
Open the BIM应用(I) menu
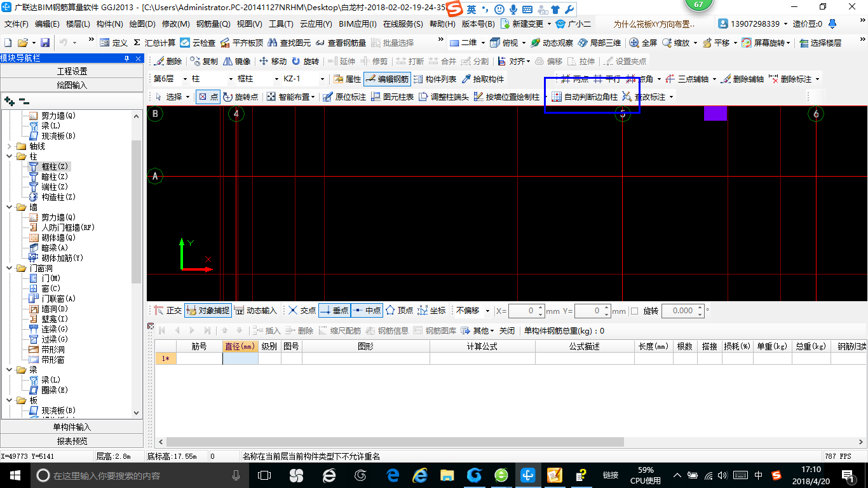(358, 24)
